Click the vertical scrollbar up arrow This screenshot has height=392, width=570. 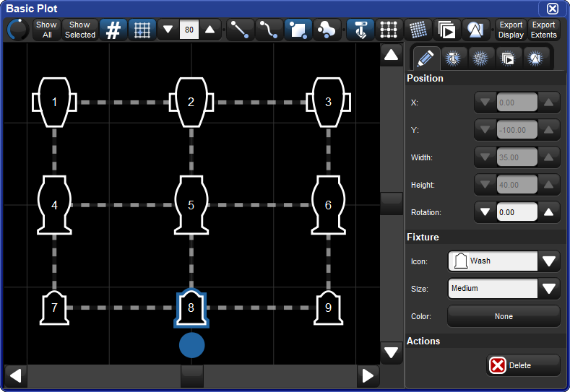pyautogui.click(x=391, y=55)
